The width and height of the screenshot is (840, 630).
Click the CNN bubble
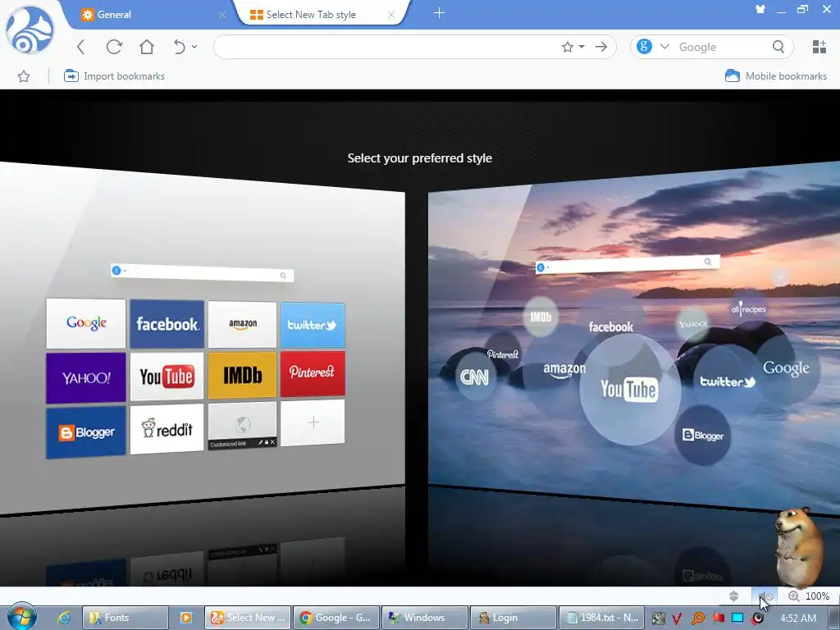pyautogui.click(x=475, y=377)
